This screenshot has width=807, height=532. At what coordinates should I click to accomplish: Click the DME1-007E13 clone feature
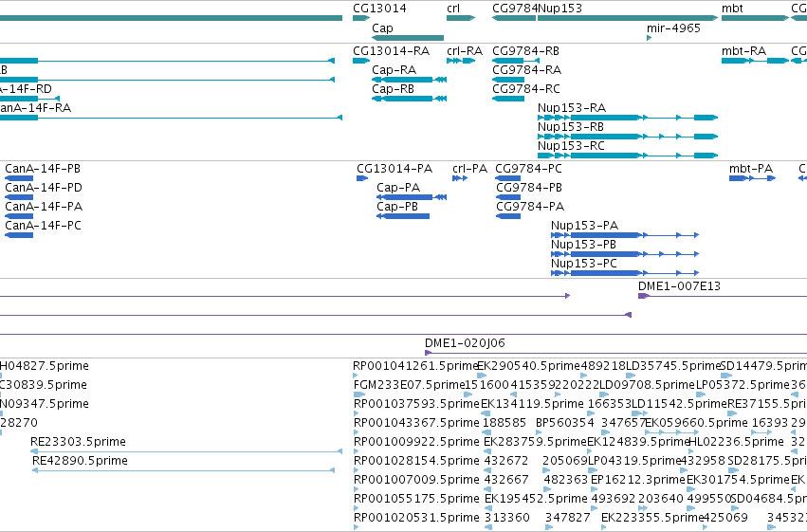pyautogui.click(x=723, y=297)
